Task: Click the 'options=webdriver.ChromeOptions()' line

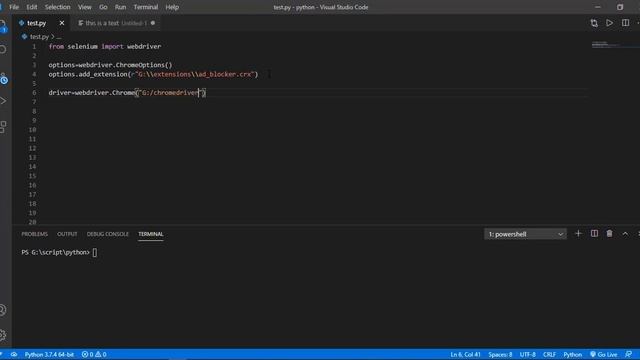Action: pos(110,65)
